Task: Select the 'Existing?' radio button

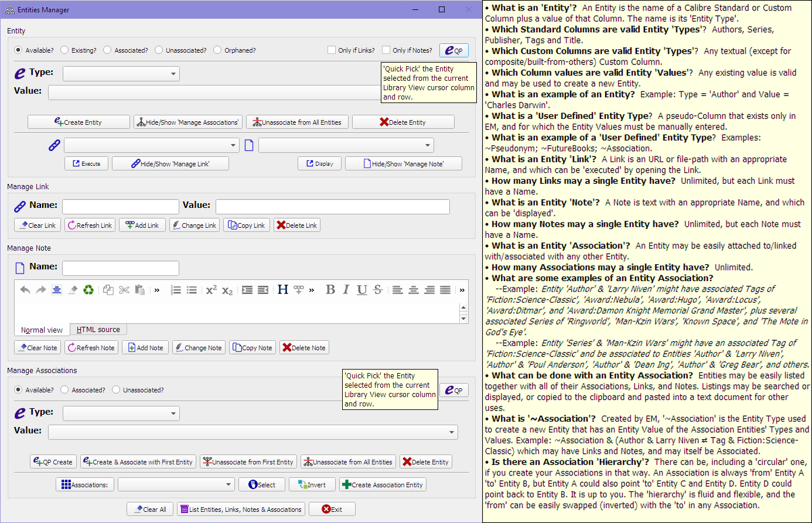Action: pos(64,50)
